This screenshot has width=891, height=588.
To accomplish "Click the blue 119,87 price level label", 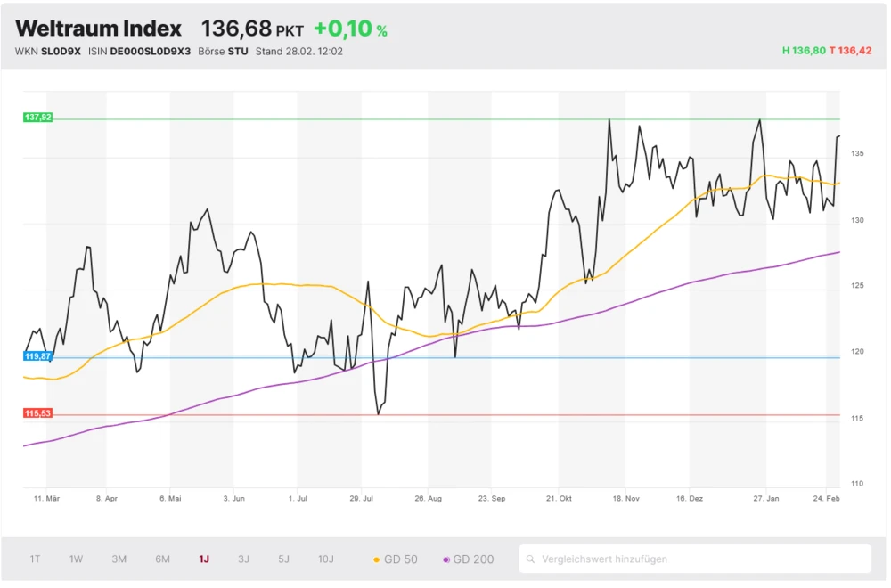I will pyautogui.click(x=37, y=355).
